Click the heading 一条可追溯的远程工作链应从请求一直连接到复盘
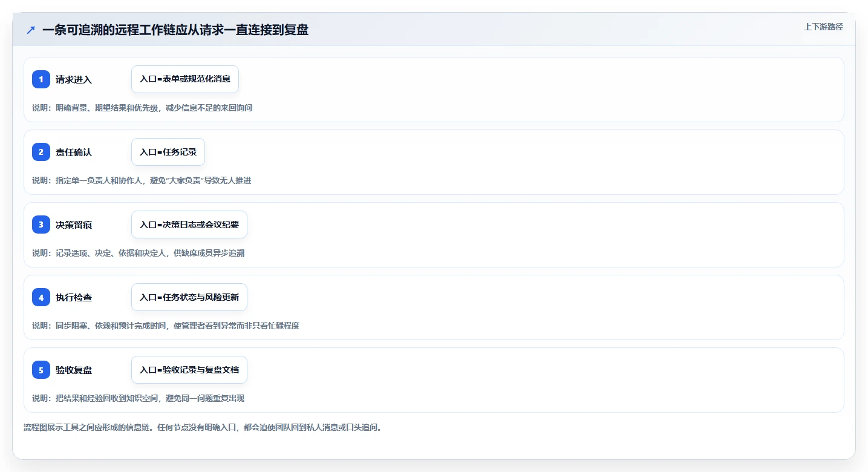Image resolution: width=868 pixels, height=472 pixels. click(x=175, y=30)
